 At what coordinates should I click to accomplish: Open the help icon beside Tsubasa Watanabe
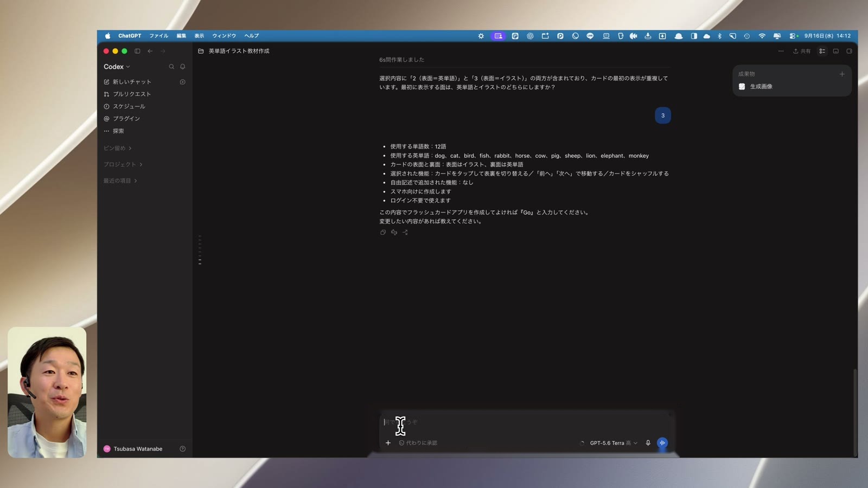[183, 449]
